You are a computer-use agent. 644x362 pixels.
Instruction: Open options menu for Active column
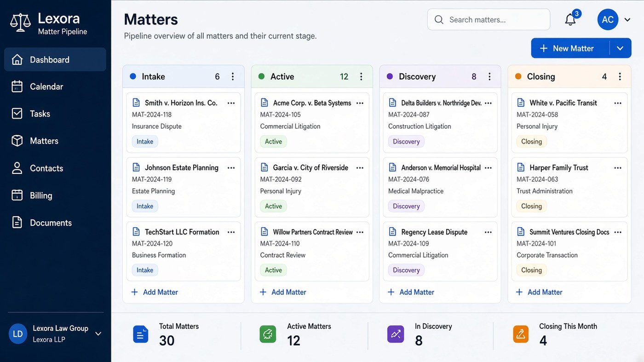(x=361, y=76)
